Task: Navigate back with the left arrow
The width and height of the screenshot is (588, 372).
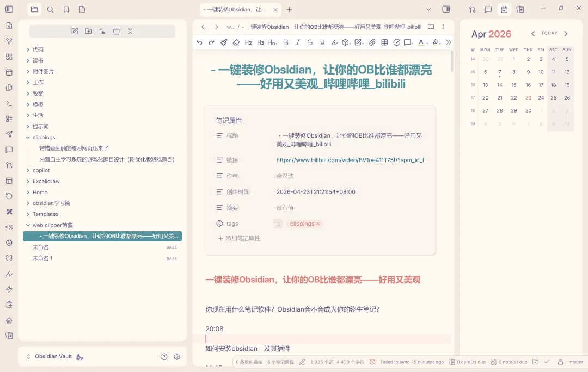Action: tap(204, 27)
